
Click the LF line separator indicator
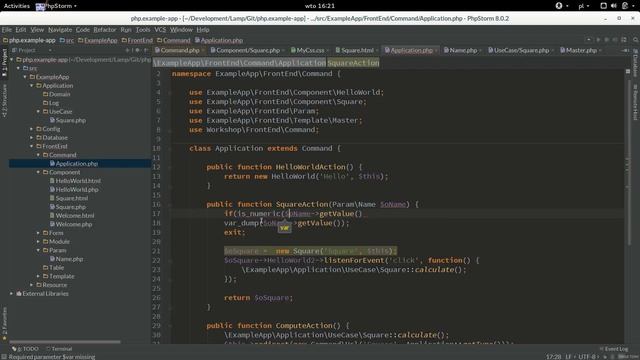click(570, 357)
